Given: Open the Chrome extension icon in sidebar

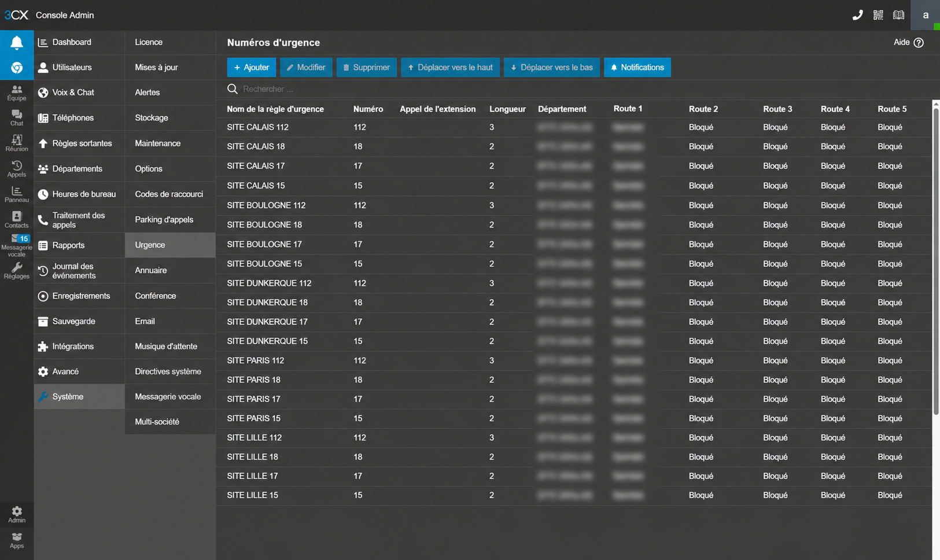Looking at the screenshot, I should pyautogui.click(x=17, y=68).
